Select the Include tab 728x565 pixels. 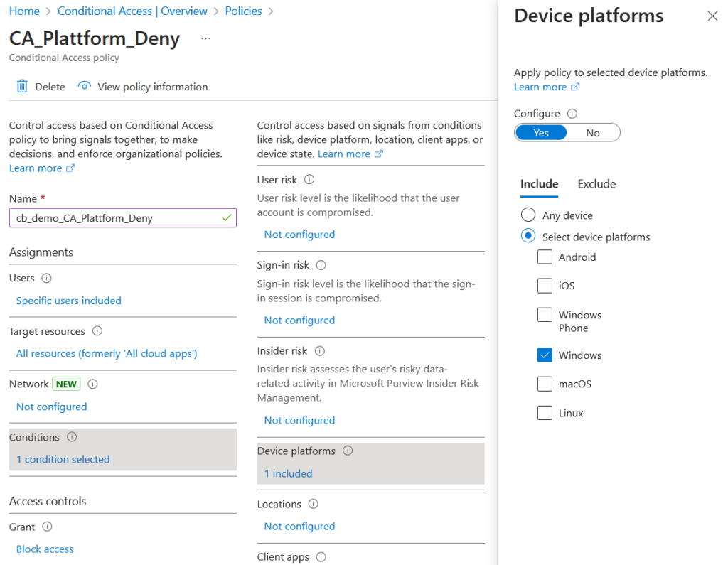tap(539, 184)
